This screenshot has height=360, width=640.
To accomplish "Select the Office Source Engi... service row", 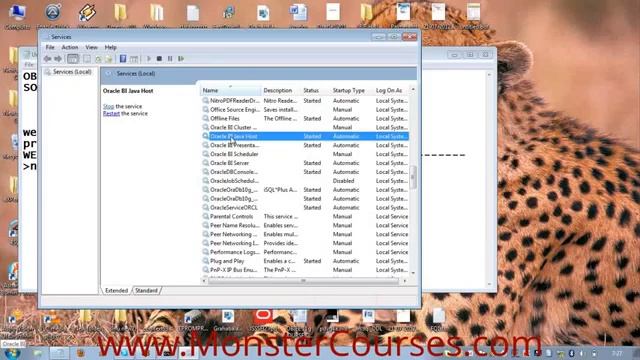I will pos(305,109).
